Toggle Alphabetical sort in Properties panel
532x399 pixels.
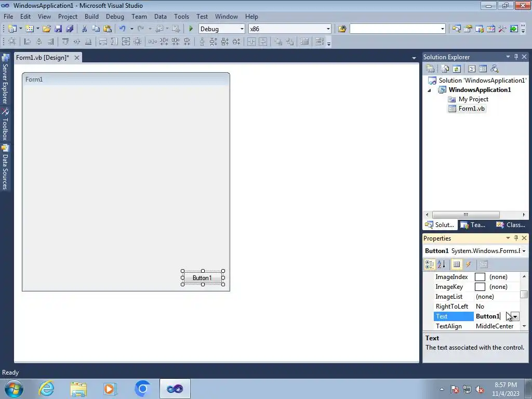point(442,264)
